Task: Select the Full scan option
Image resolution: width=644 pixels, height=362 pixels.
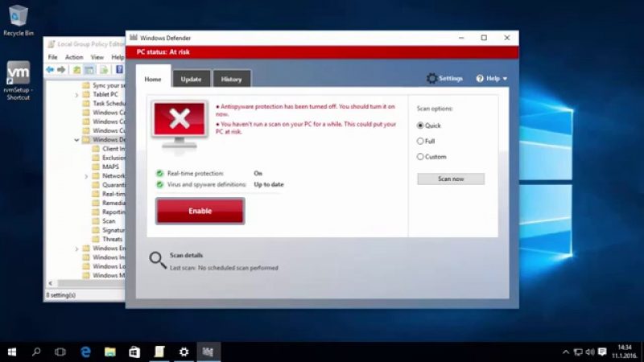Action: tap(419, 142)
